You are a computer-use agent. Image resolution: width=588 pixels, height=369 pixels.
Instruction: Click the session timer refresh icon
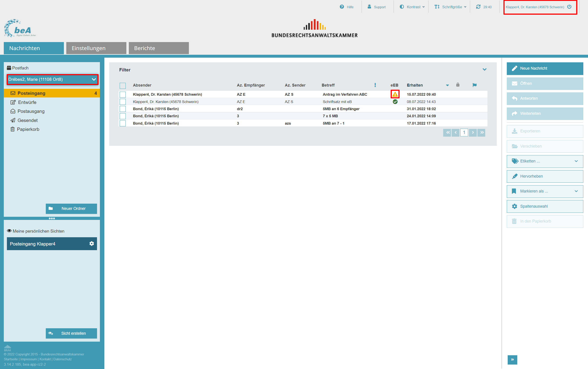[478, 7]
